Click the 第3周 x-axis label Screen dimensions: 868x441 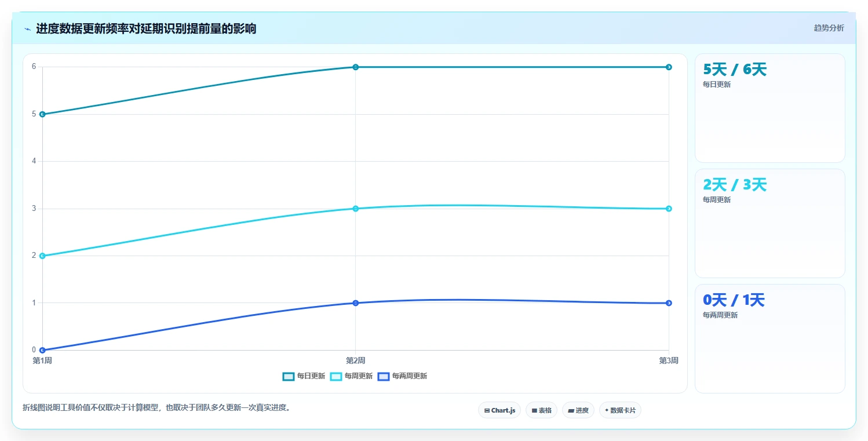(669, 360)
